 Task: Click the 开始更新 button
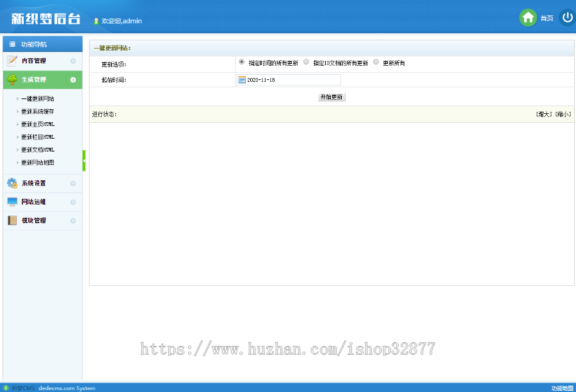tap(332, 97)
